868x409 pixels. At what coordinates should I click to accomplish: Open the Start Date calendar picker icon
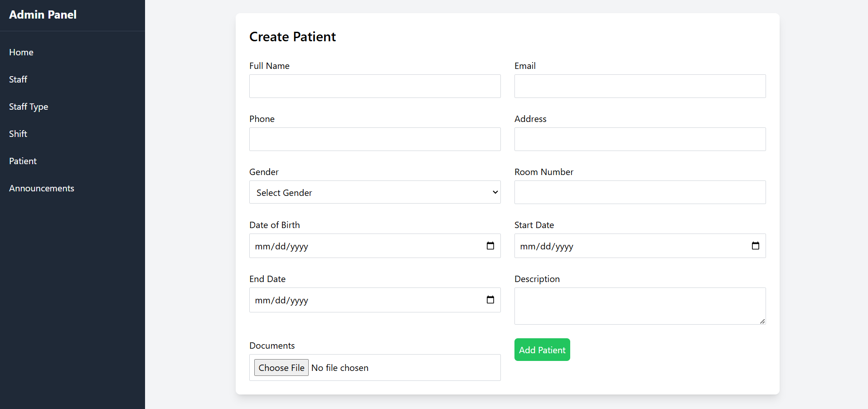click(x=755, y=246)
